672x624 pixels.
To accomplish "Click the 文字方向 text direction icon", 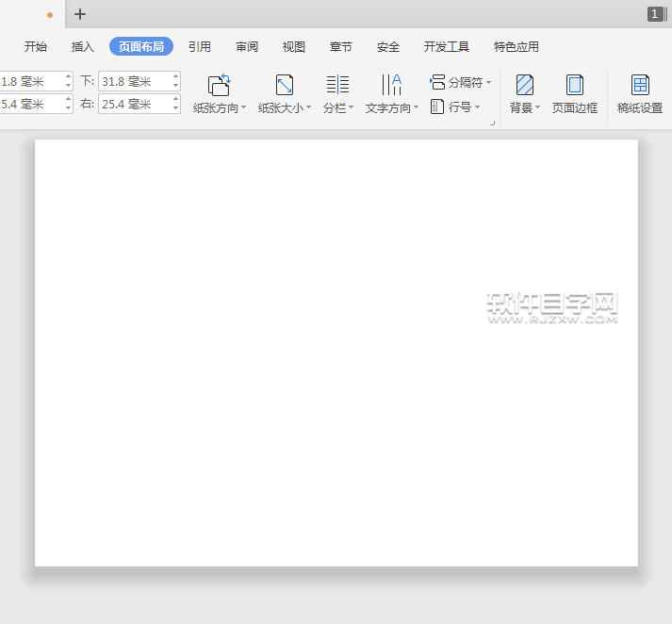I will pyautogui.click(x=391, y=85).
